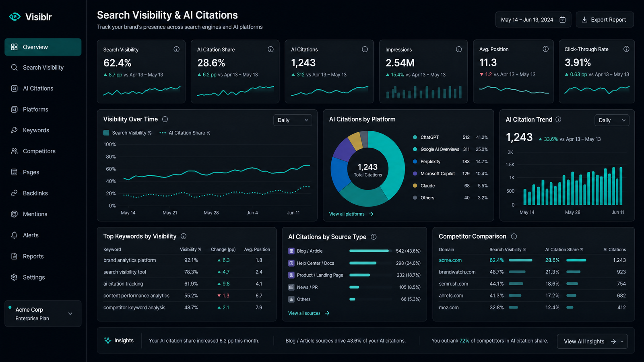The image size is (644, 362).
Task: Click the AI Citations card info icon
Action: pyautogui.click(x=365, y=49)
